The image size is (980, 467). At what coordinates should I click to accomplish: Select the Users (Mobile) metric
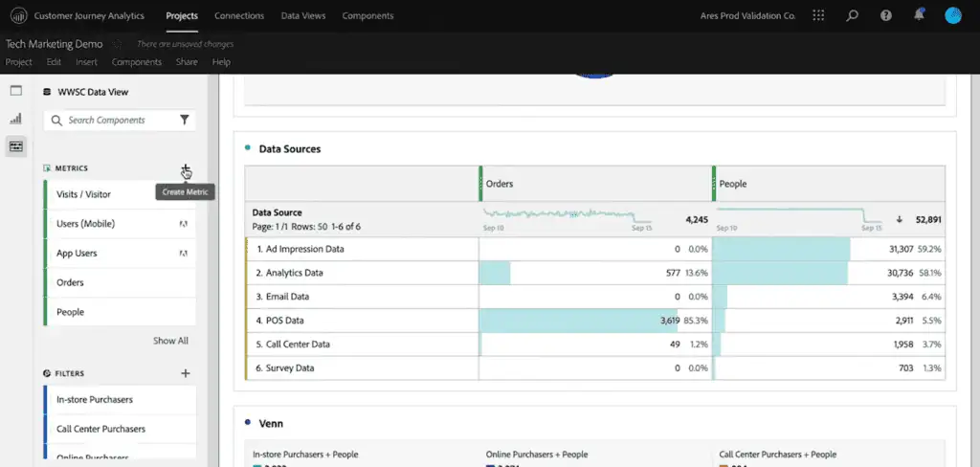tap(120, 224)
